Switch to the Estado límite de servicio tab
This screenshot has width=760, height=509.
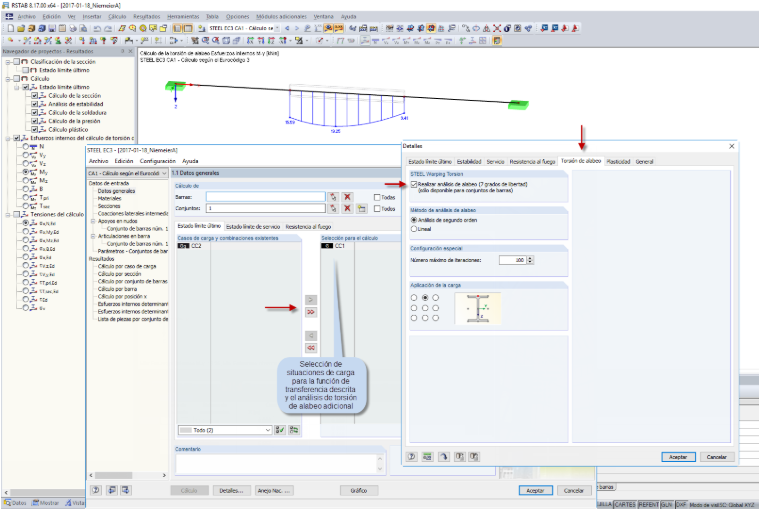coord(253,227)
